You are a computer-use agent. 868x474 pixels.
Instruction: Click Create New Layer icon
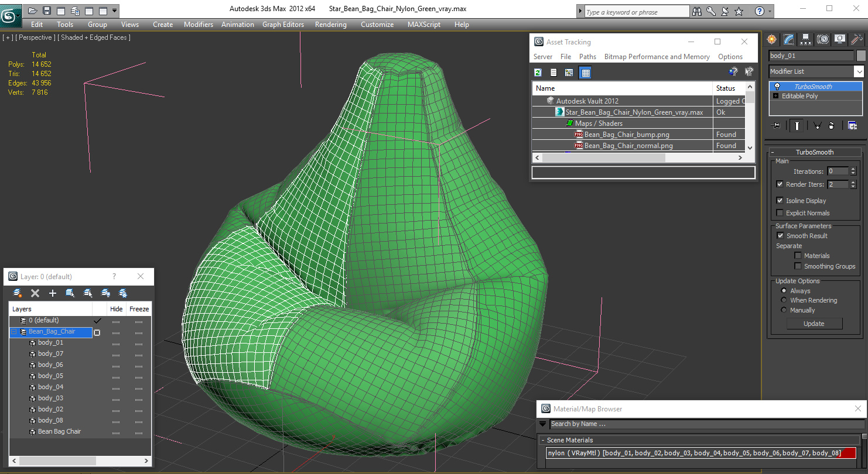coord(17,293)
